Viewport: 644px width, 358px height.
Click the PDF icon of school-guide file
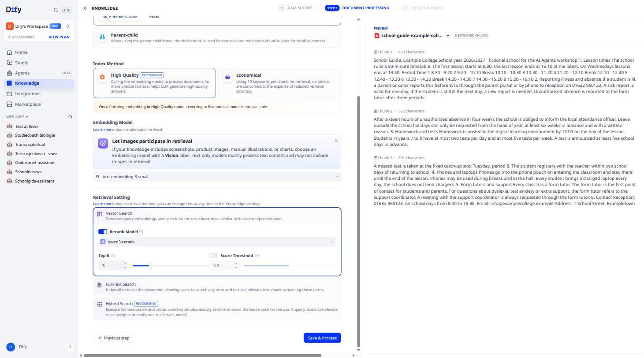[376, 36]
